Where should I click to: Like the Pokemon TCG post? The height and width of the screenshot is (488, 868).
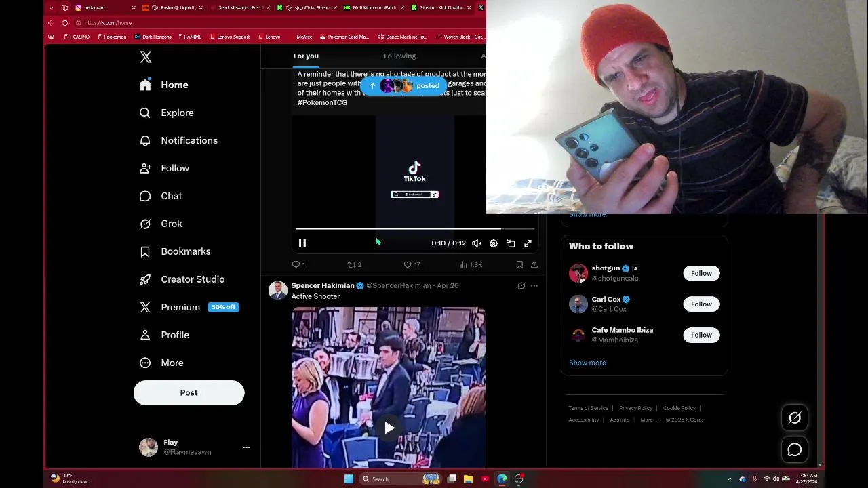point(412,264)
